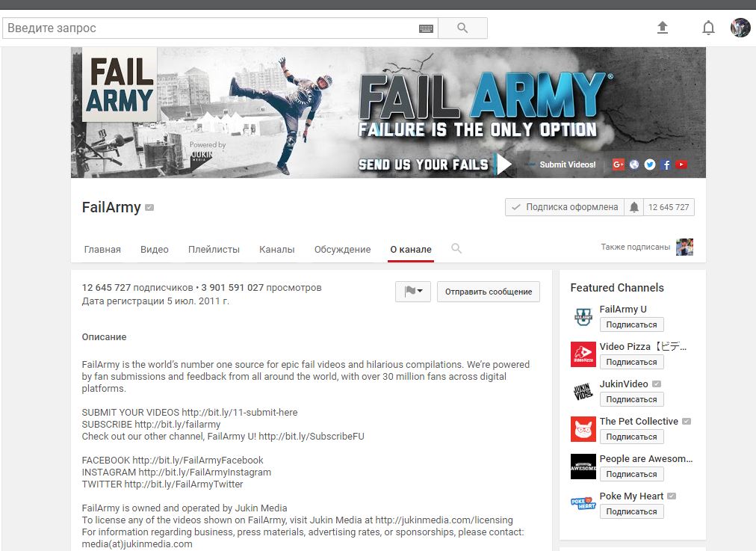Image resolution: width=756 pixels, height=551 pixels.
Task: Click the Дата регистрации 5 июл. 2011 text
Action: click(155, 301)
